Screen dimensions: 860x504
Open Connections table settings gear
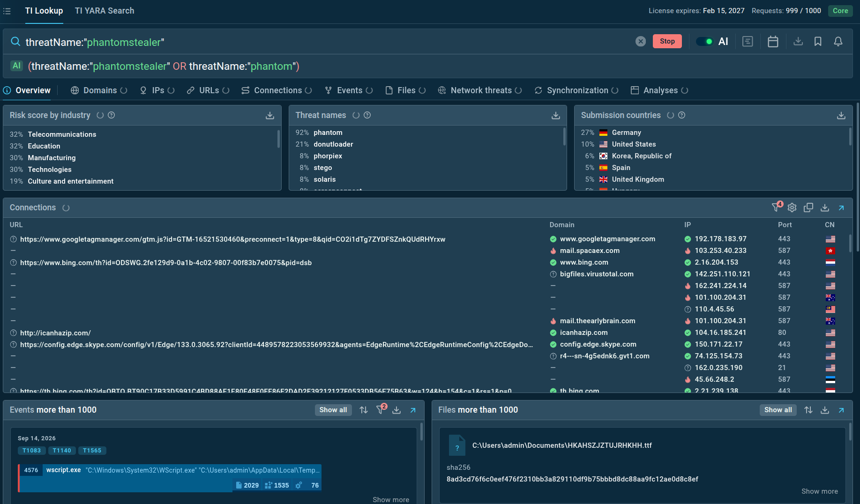792,208
